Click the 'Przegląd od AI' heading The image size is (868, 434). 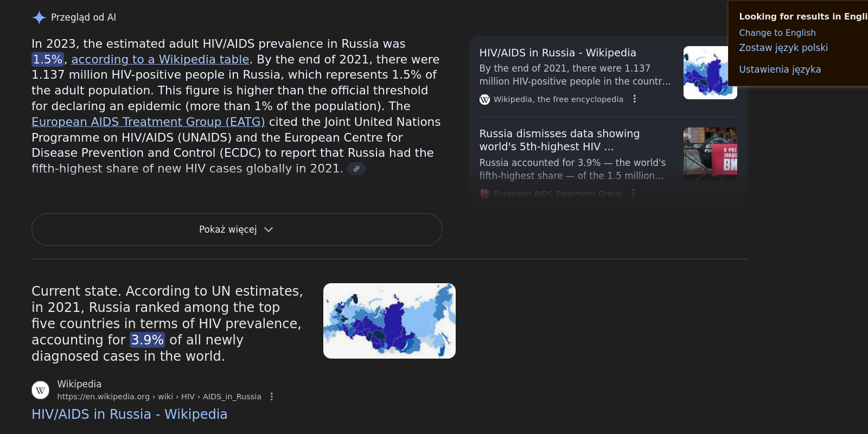pos(84,17)
